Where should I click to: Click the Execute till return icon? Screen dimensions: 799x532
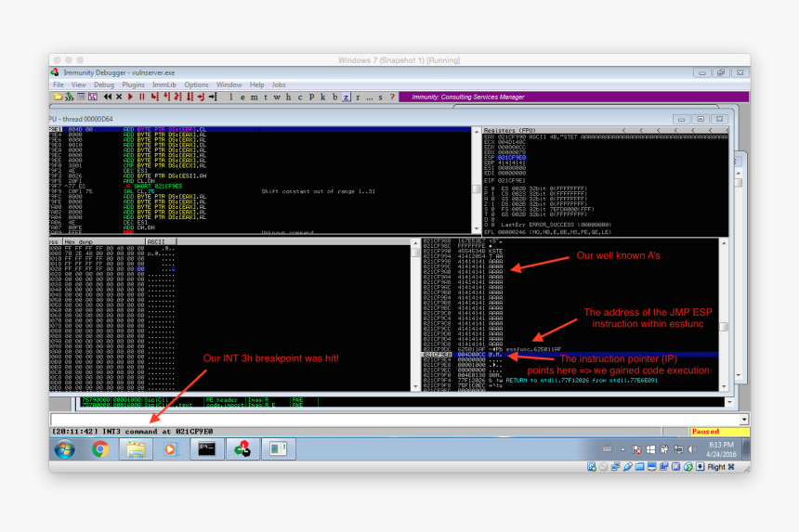[x=201, y=97]
